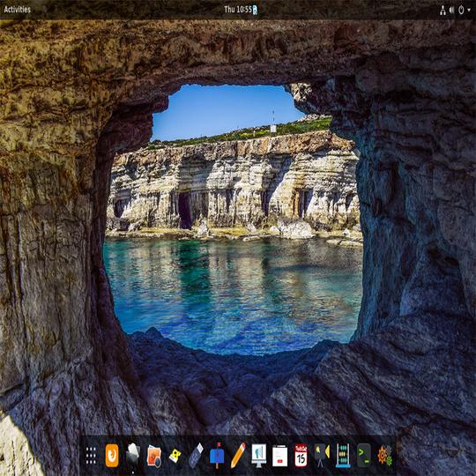This screenshot has height=476, width=476.
Task: Open the yellow smiley sticker icon
Action: click(175, 456)
